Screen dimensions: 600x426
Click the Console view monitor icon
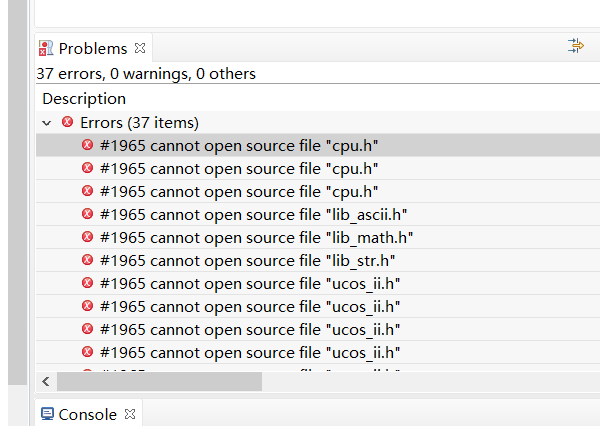coord(46,413)
